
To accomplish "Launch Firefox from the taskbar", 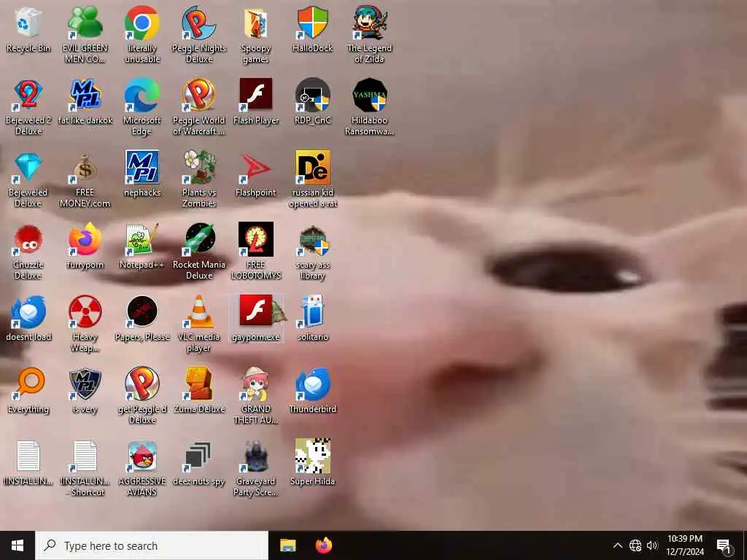I will pyautogui.click(x=324, y=545).
